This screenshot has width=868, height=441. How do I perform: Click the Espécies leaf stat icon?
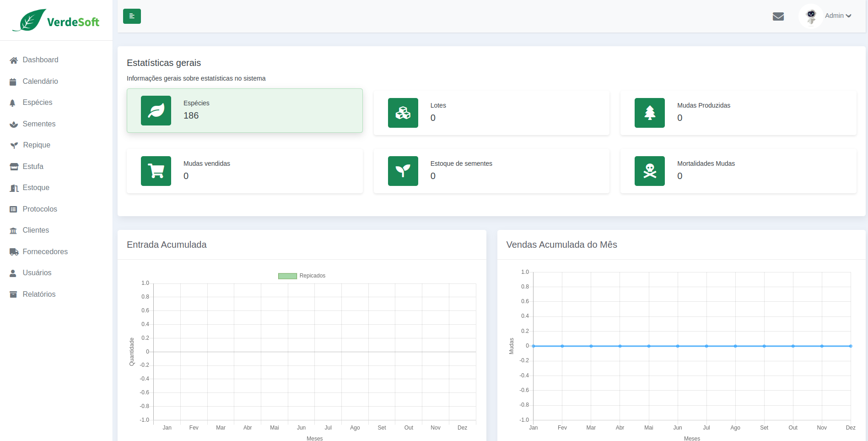(x=156, y=110)
